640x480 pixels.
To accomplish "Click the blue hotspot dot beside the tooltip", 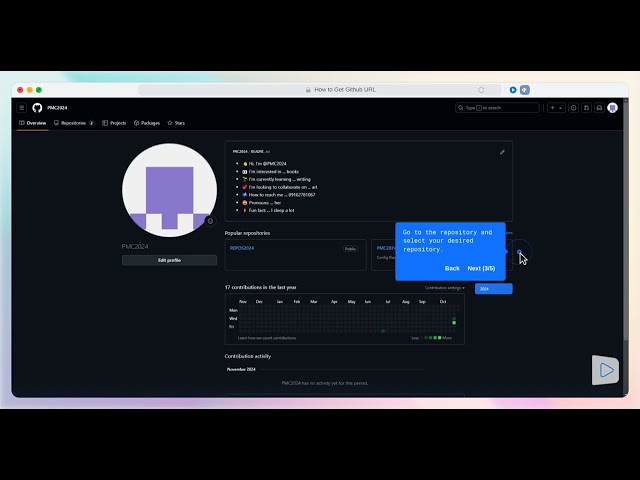I will (519, 252).
